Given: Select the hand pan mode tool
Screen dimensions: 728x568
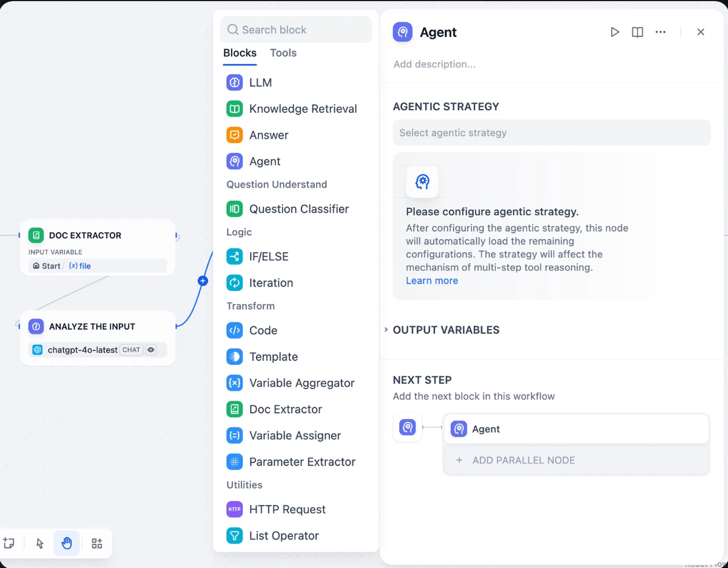Looking at the screenshot, I should pos(67,543).
